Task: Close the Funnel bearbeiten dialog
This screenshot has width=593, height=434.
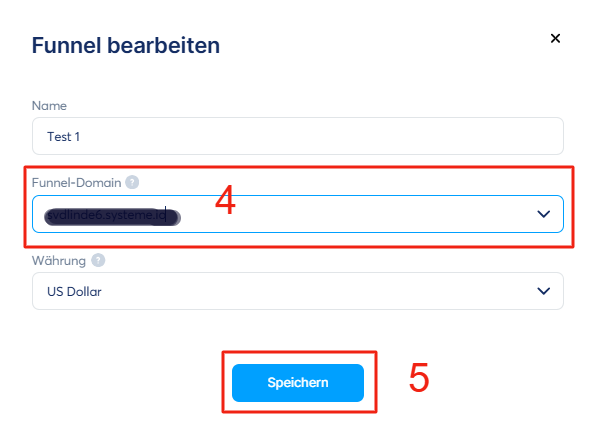Action: pos(555,38)
